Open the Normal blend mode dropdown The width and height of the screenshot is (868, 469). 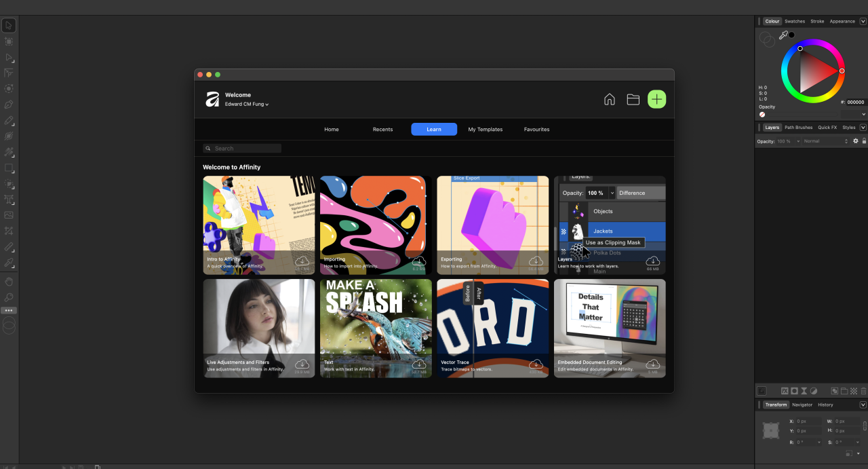pyautogui.click(x=825, y=141)
